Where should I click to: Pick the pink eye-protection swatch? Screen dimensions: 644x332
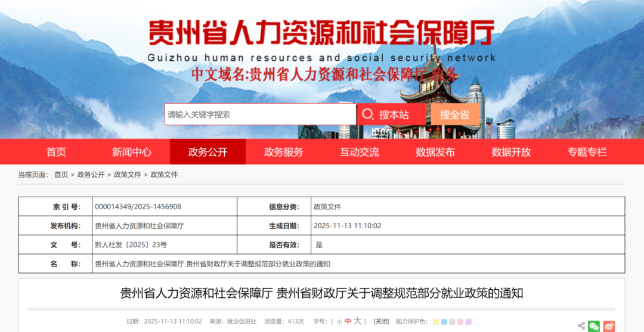tap(460, 322)
